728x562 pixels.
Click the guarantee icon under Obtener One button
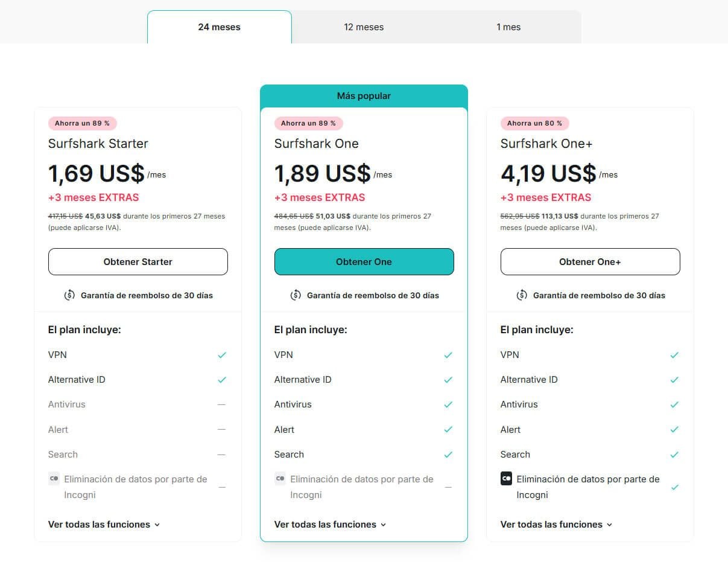coord(295,295)
